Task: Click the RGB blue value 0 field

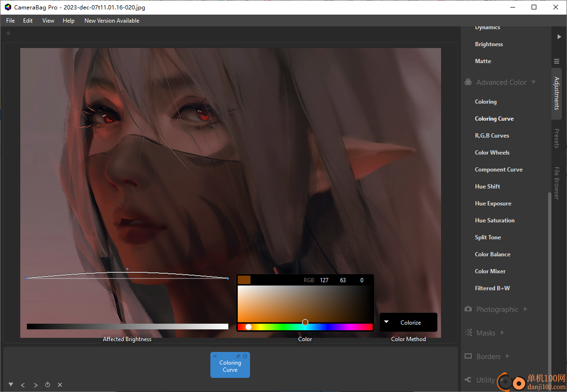Action: coord(362,280)
